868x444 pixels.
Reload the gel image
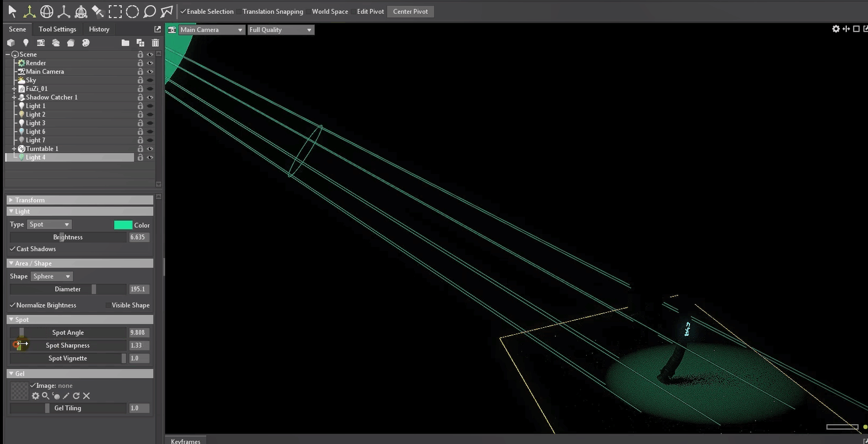coord(76,396)
